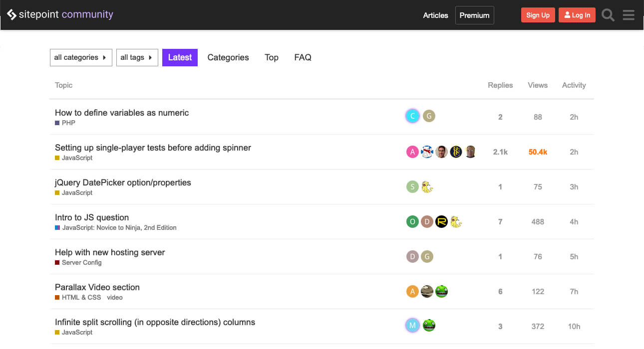
Task: Expand the all categories dropdown
Action: [x=81, y=57]
